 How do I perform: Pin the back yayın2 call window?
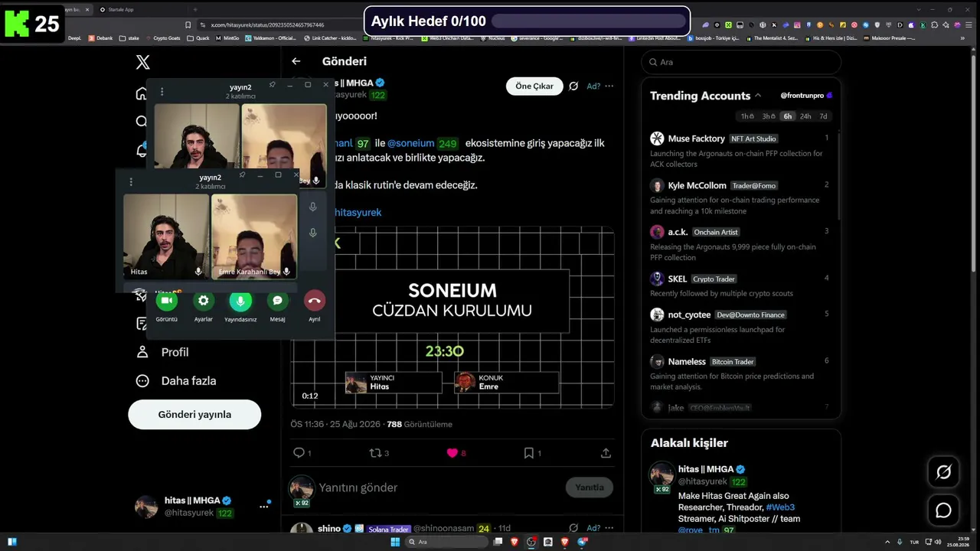[272, 85]
